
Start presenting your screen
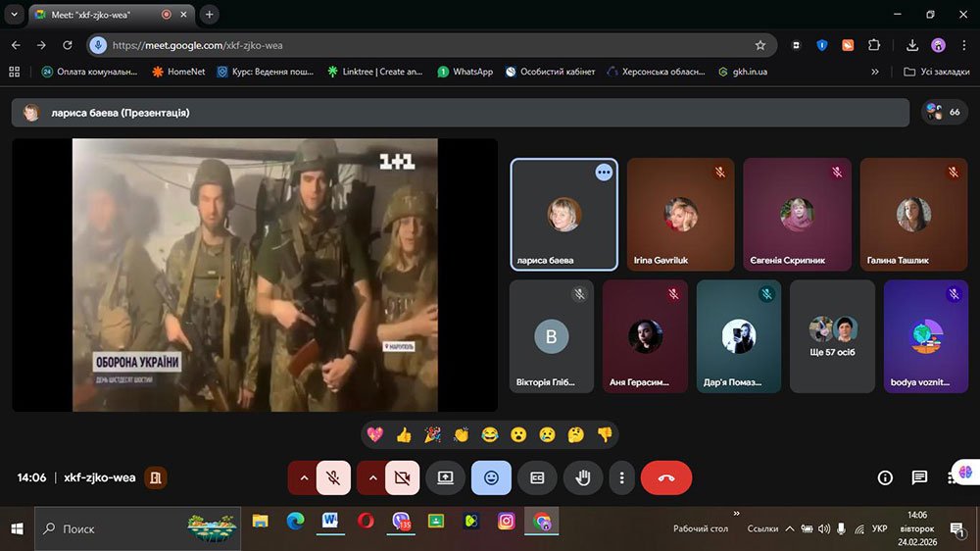[445, 477]
